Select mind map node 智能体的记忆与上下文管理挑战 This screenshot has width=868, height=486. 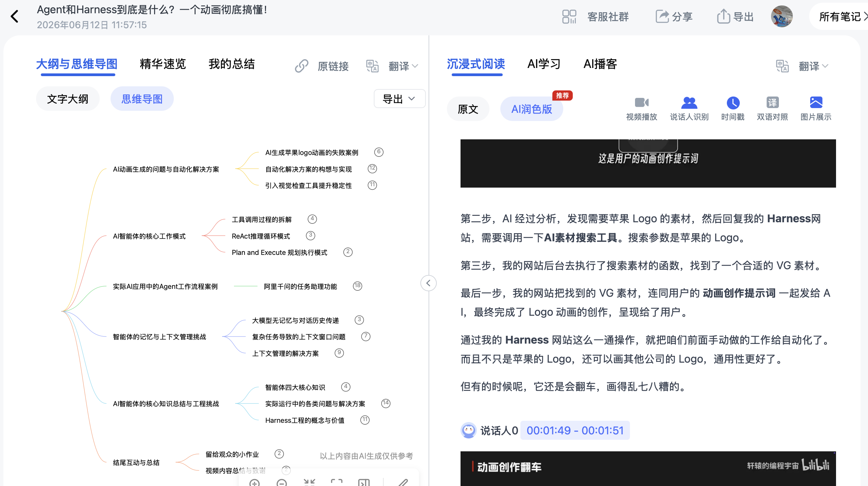160,336
